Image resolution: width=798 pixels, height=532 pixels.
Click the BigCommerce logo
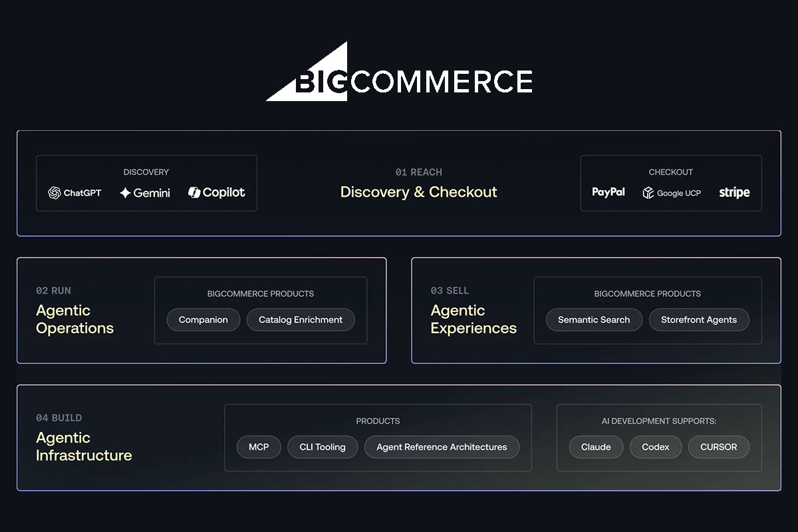click(x=399, y=71)
